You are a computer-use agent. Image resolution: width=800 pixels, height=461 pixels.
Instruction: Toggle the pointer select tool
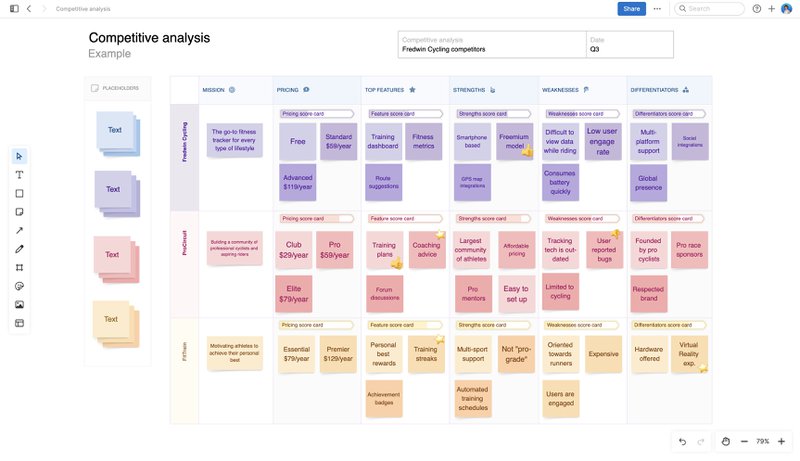click(19, 156)
